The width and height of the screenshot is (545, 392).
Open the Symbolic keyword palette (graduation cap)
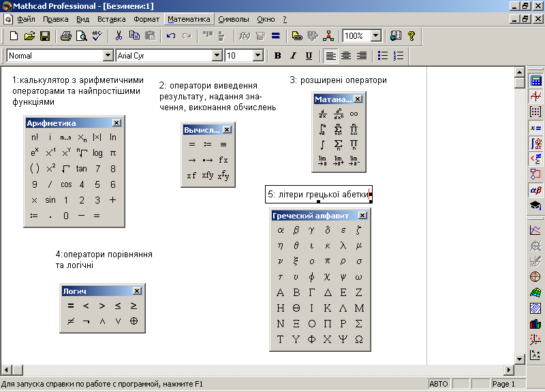click(535, 206)
